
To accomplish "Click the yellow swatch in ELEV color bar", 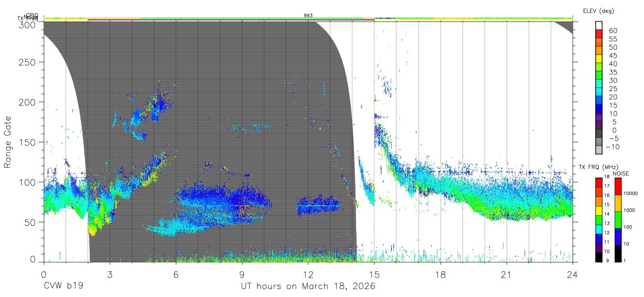I will 599,59.
